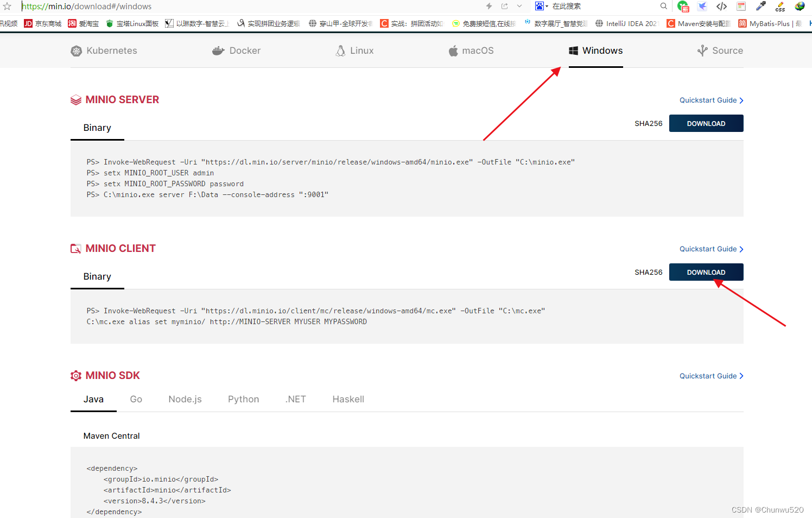Select Binary tab under MinIO Server

97,128
